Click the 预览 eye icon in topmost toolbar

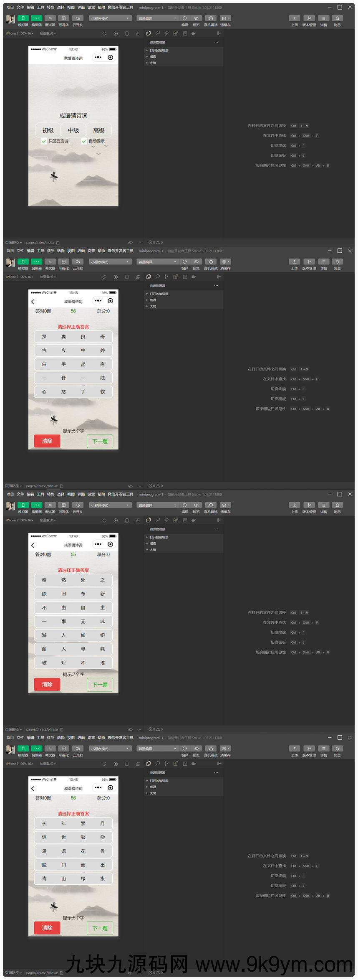[196, 18]
